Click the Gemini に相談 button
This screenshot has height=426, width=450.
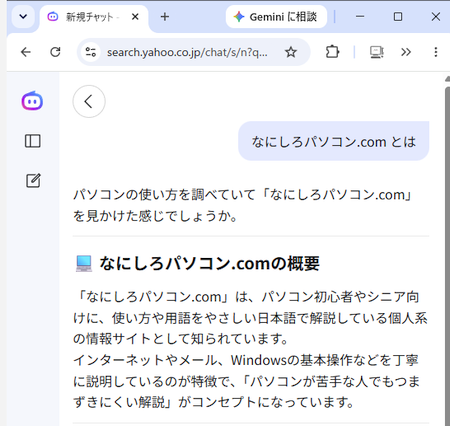[x=276, y=17]
